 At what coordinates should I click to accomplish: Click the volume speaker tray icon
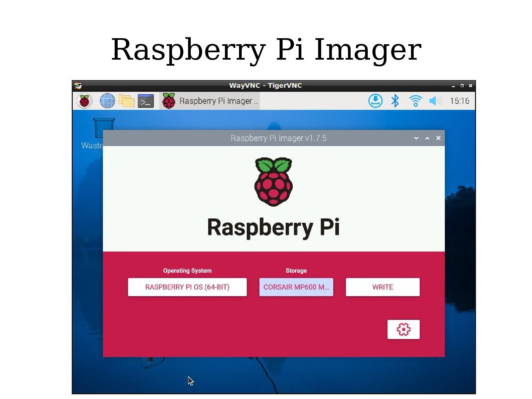point(435,101)
